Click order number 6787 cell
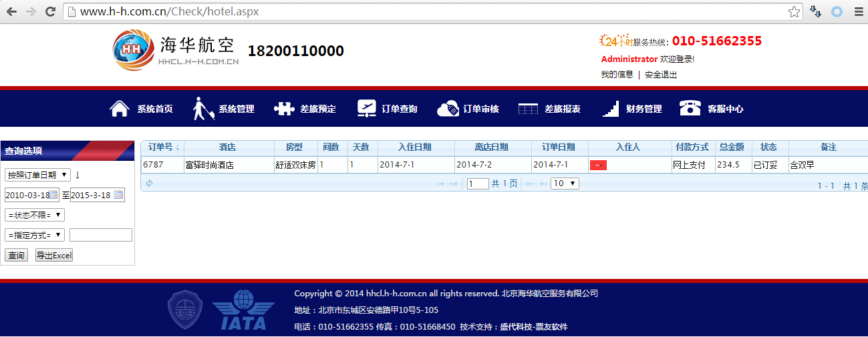 point(162,165)
